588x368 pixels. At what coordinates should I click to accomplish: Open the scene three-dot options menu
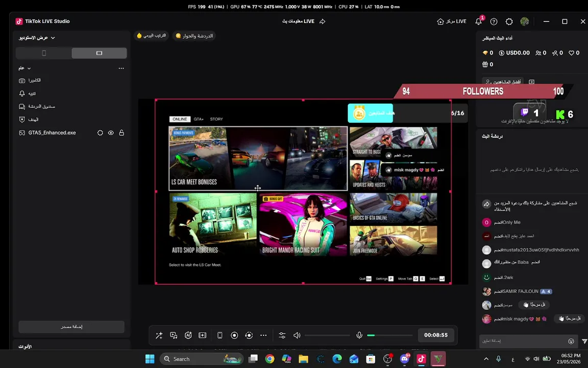tap(121, 68)
